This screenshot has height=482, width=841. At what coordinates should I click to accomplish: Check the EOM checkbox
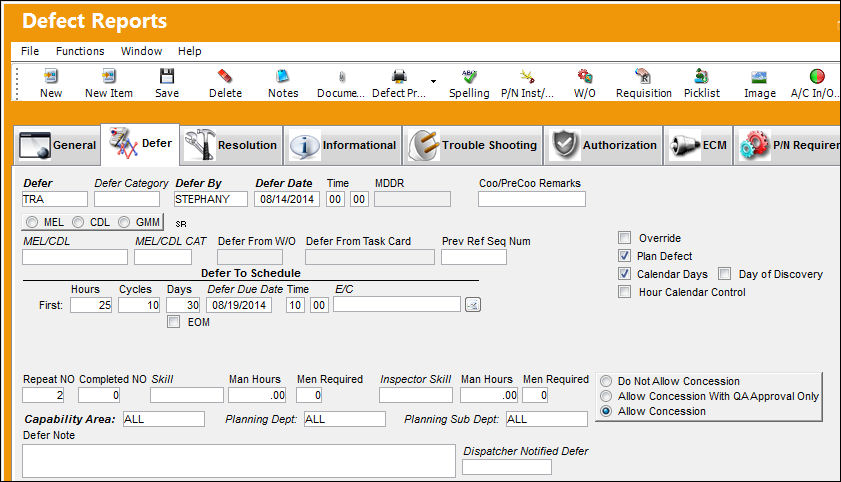[x=173, y=322]
